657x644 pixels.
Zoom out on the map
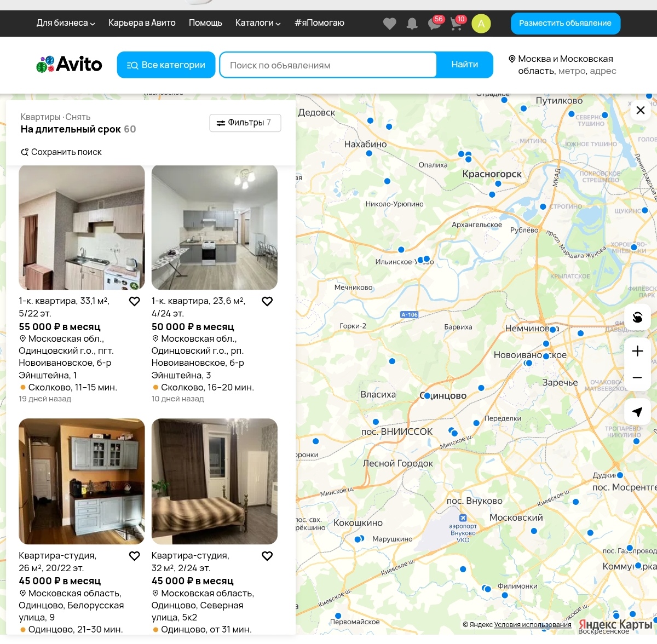click(x=637, y=378)
